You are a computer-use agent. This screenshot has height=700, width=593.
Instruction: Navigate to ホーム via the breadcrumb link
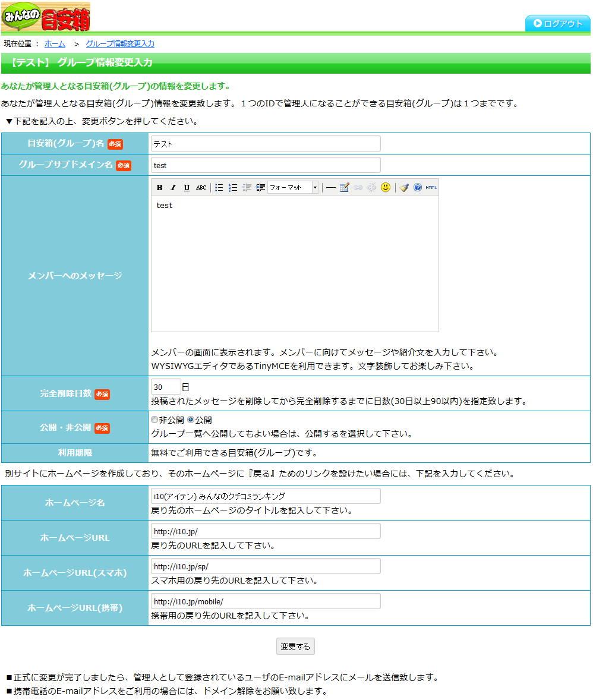click(x=54, y=43)
